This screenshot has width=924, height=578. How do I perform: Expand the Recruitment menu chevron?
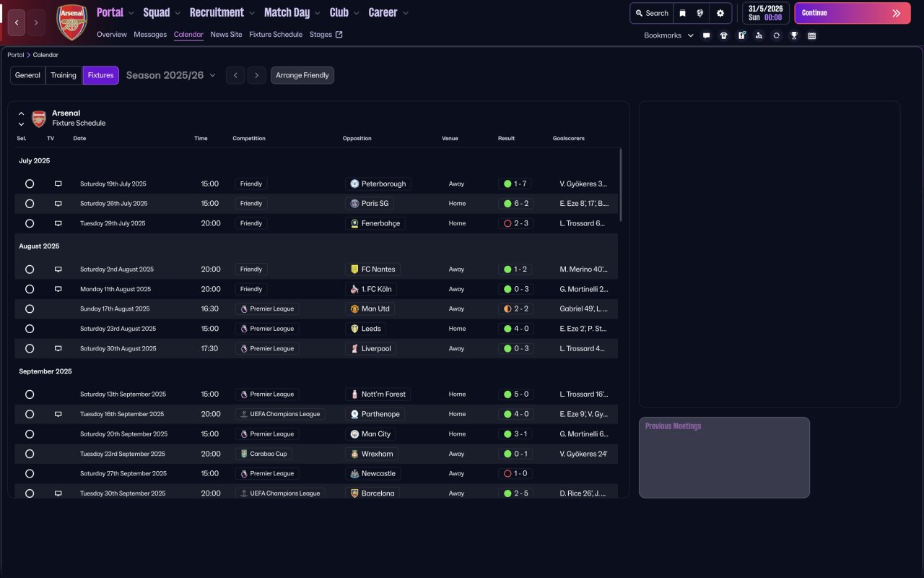point(251,13)
